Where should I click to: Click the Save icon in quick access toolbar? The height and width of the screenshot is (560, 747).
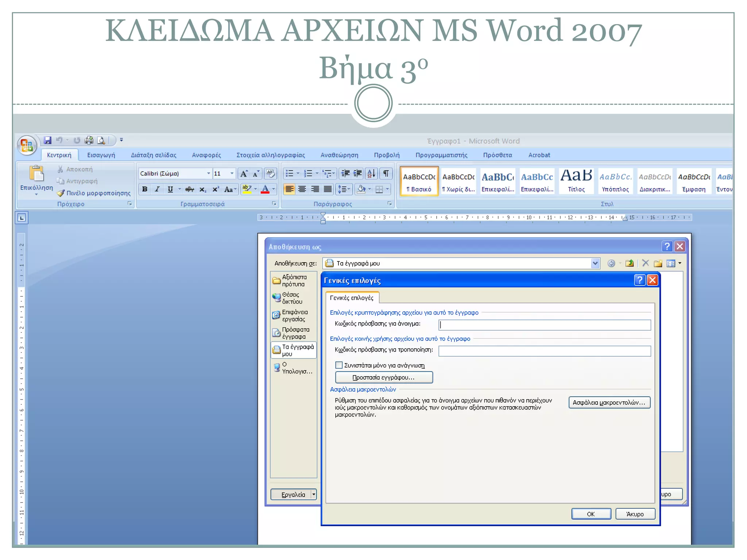click(47, 140)
